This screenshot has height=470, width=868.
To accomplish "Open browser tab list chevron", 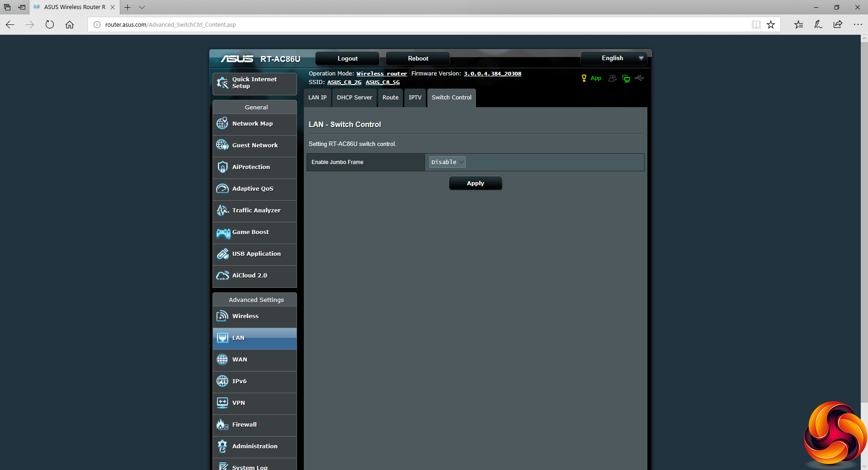I will [x=142, y=7].
